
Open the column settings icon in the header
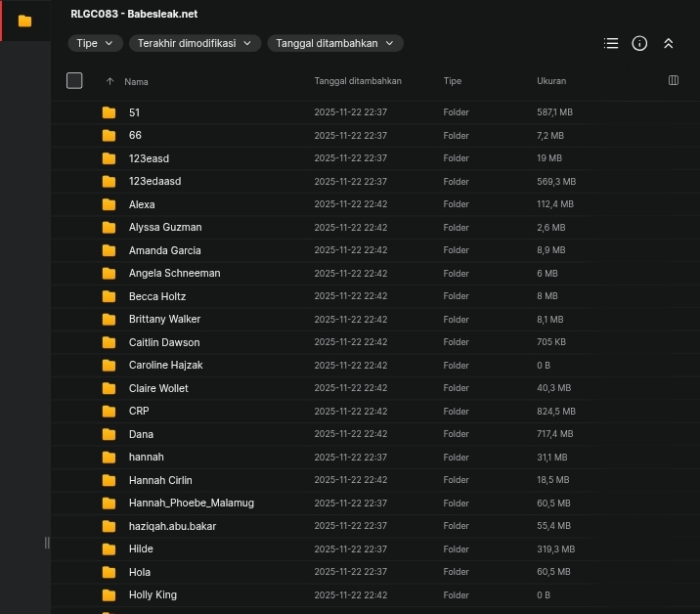coord(673,80)
